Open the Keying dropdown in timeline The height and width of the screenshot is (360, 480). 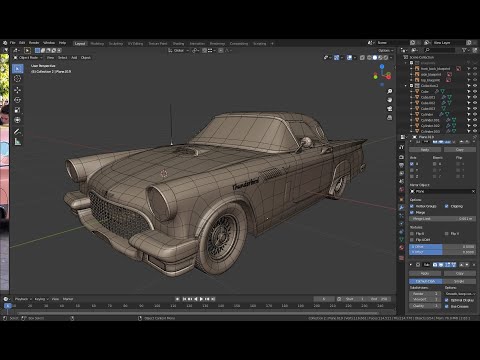[41, 299]
